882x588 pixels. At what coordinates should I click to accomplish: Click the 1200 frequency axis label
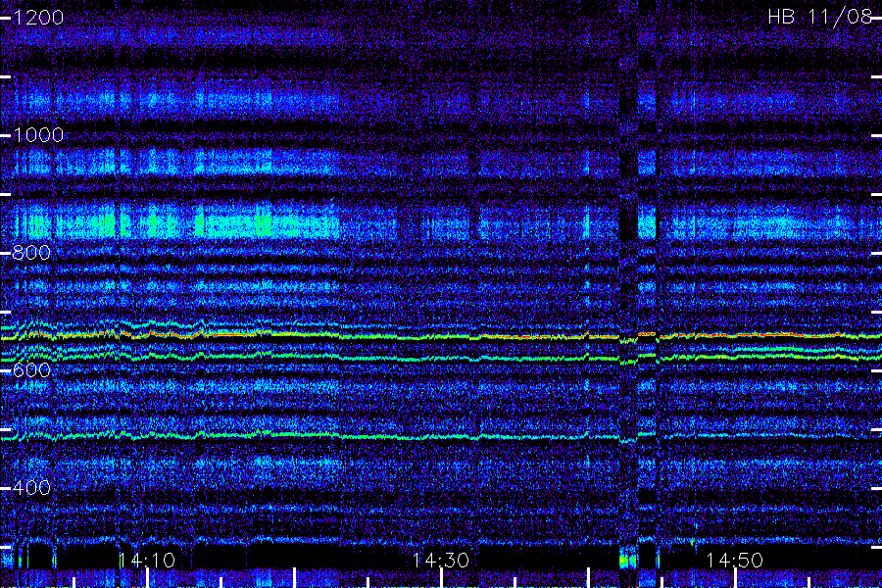point(38,18)
